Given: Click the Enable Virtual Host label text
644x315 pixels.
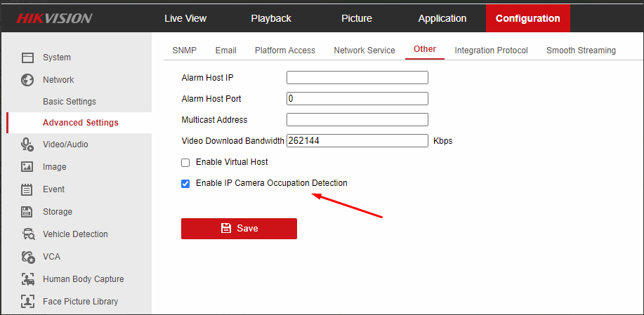Looking at the screenshot, I should click(x=232, y=162).
